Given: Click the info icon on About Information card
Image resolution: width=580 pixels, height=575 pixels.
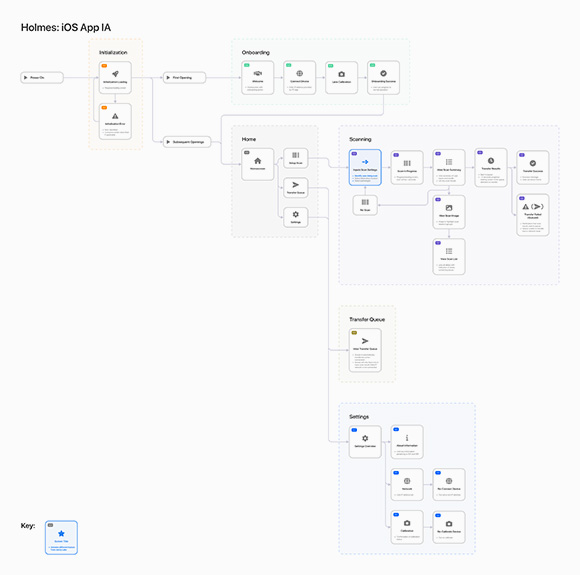Looking at the screenshot, I should [407, 438].
